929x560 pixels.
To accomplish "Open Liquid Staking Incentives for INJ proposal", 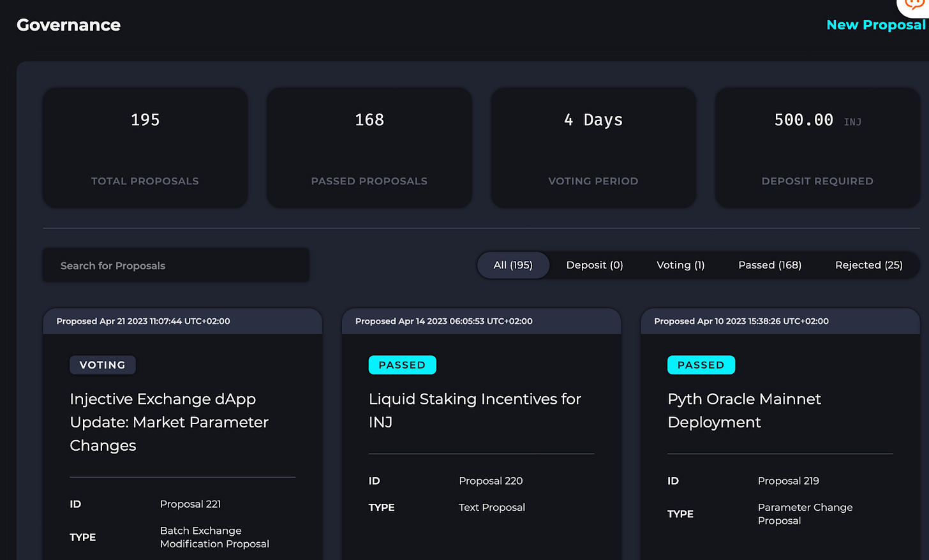I will pyautogui.click(x=475, y=410).
